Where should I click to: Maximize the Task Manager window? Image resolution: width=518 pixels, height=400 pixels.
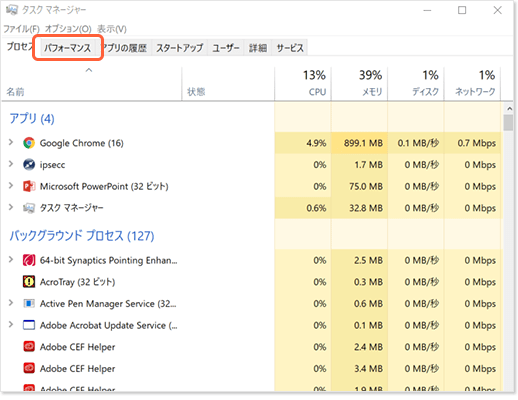click(462, 10)
